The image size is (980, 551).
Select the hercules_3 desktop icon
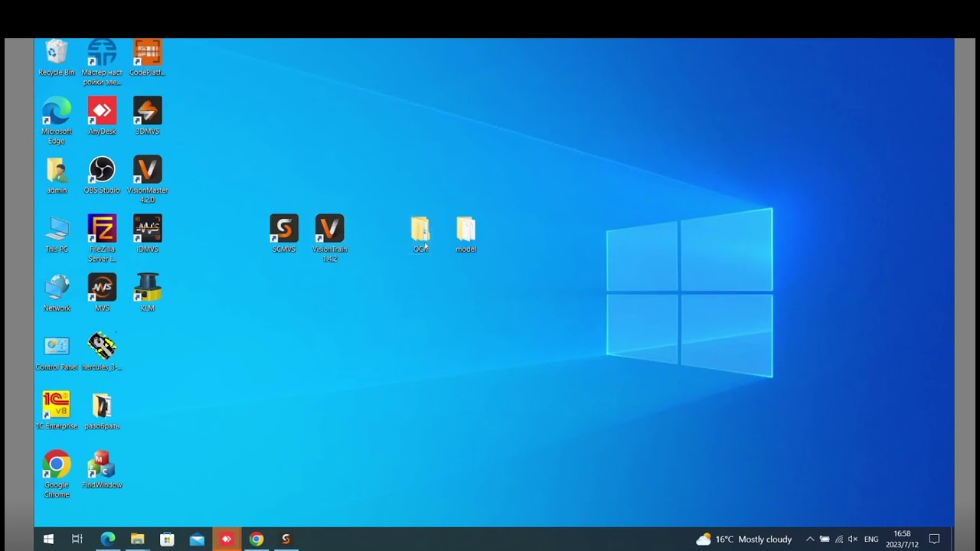pyautogui.click(x=102, y=351)
